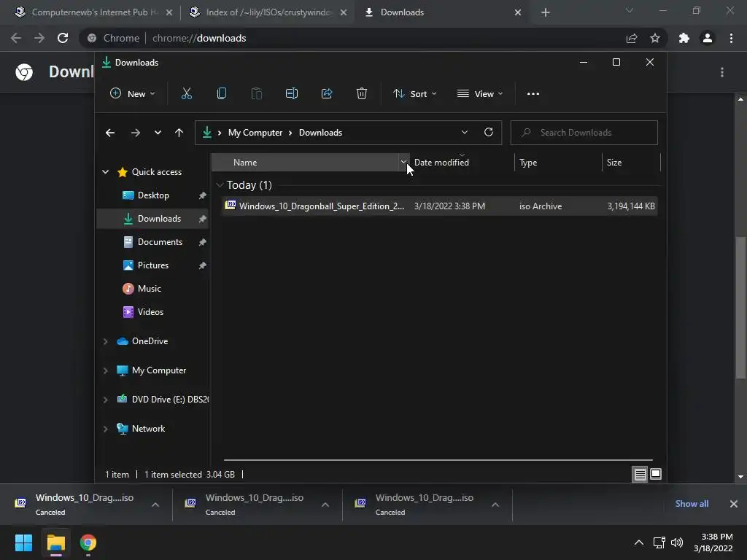Open Windows Start menu
This screenshot has width=747, height=560.
pos(23,542)
